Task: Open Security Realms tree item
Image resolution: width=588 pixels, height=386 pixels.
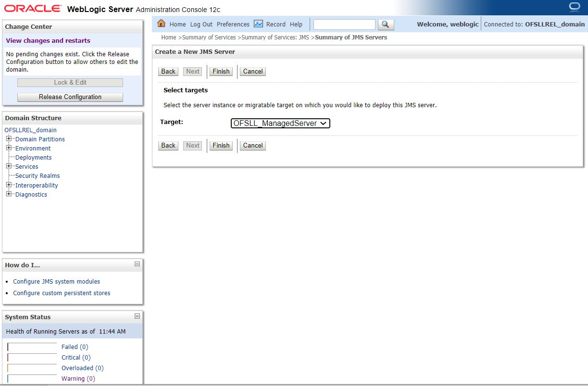Action: (x=38, y=175)
